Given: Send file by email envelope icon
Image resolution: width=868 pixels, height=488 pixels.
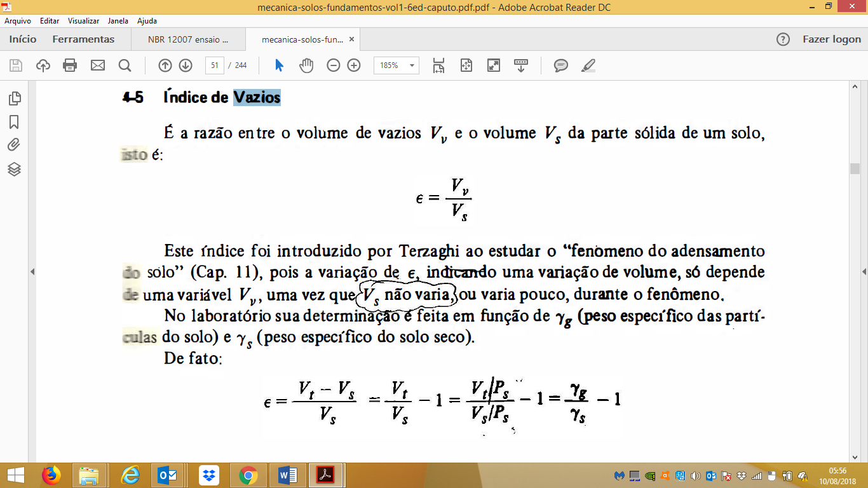Looking at the screenshot, I should coord(97,65).
